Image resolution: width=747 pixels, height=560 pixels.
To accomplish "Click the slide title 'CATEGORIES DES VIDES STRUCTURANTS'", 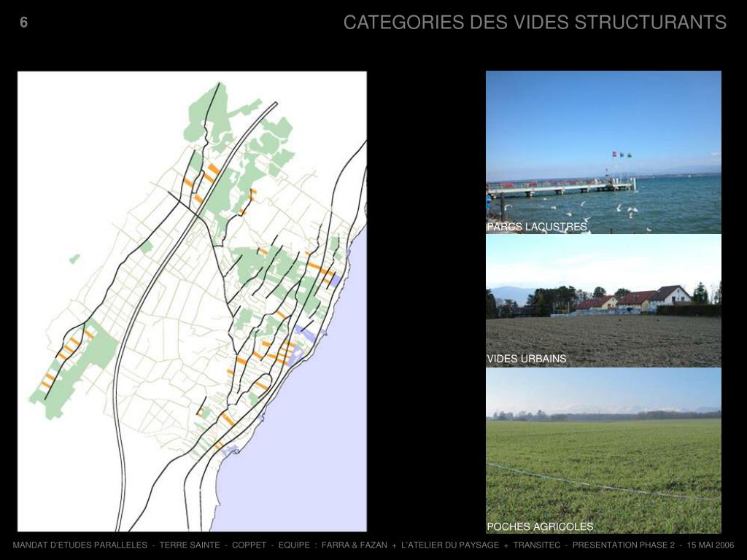I will pyautogui.click(x=535, y=23).
